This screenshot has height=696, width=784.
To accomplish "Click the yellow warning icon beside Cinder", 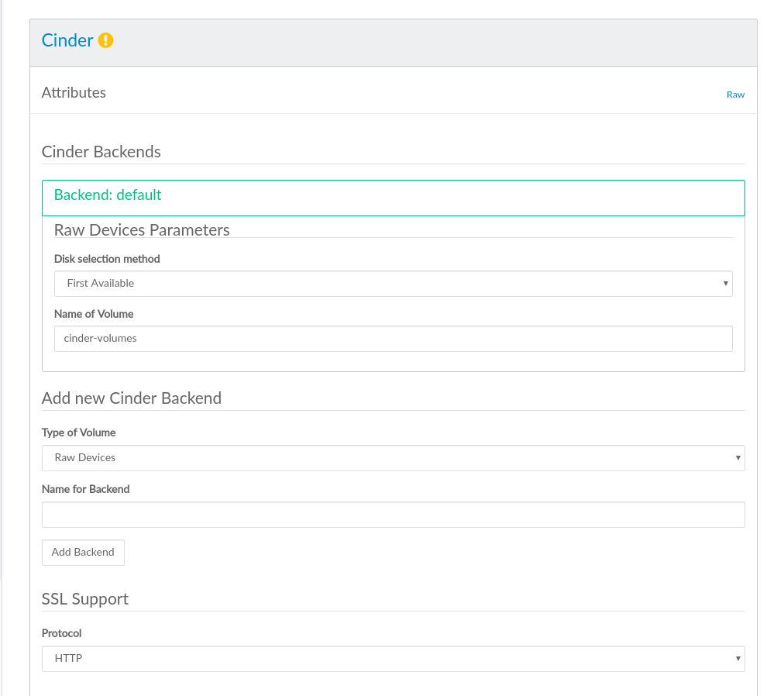I will (106, 40).
